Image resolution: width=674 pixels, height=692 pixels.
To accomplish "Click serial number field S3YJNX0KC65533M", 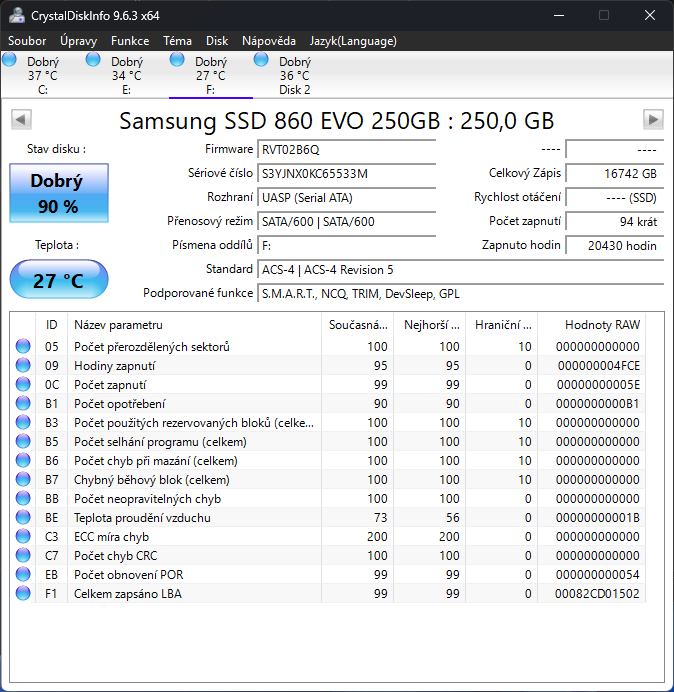I will pos(346,173).
